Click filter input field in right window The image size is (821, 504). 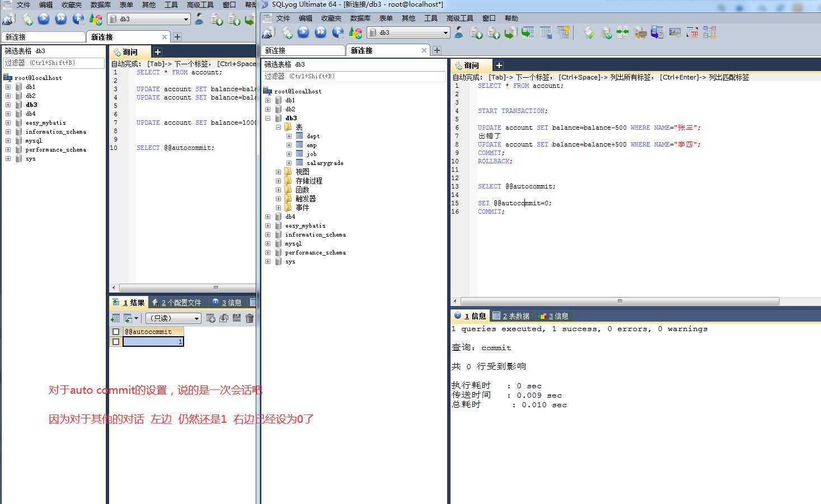click(x=355, y=76)
